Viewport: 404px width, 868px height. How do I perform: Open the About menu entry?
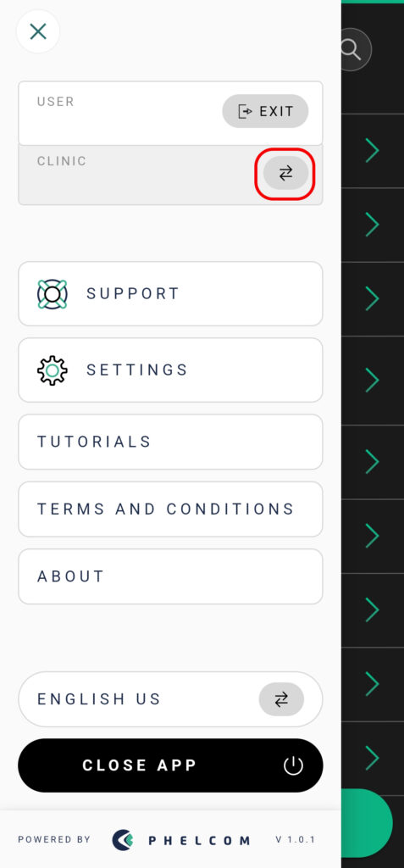(x=170, y=576)
